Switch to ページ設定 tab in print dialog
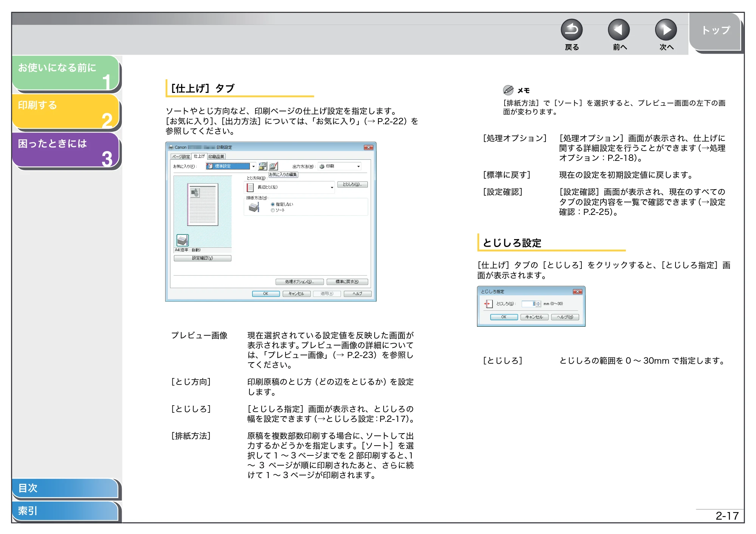 point(181,156)
